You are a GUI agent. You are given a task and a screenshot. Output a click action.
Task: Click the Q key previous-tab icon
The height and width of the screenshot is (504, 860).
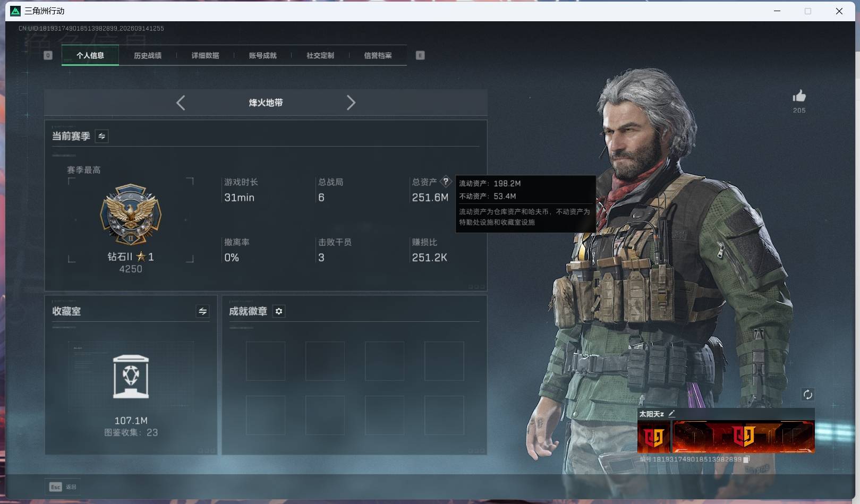pyautogui.click(x=48, y=55)
